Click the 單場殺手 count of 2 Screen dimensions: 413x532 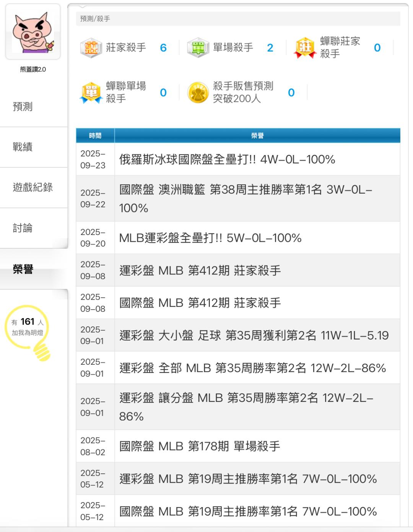click(x=270, y=48)
